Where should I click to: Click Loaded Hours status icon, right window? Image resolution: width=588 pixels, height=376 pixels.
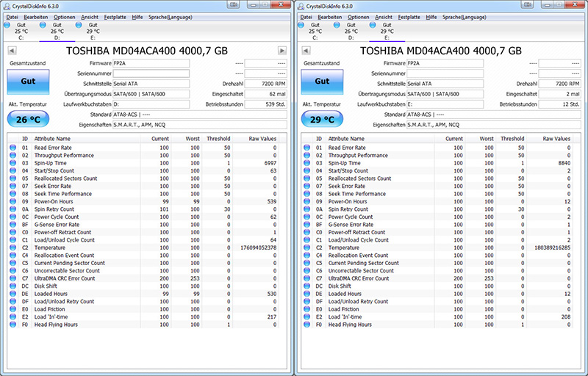pos(307,294)
